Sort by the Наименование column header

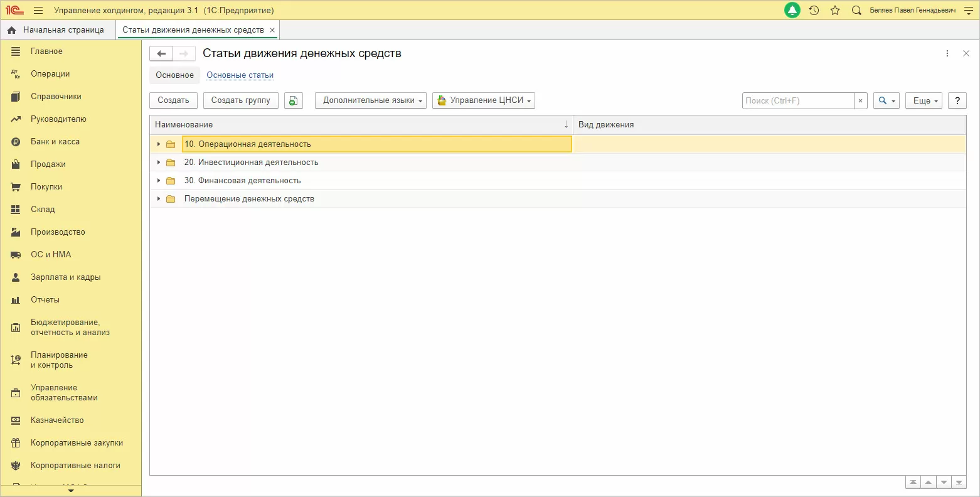click(x=361, y=125)
